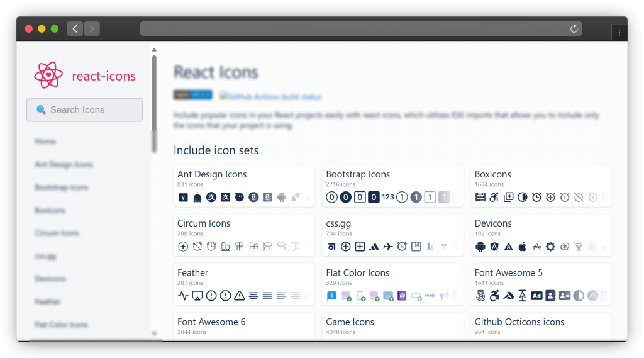Click the react-icons atom logo

[x=48, y=76]
